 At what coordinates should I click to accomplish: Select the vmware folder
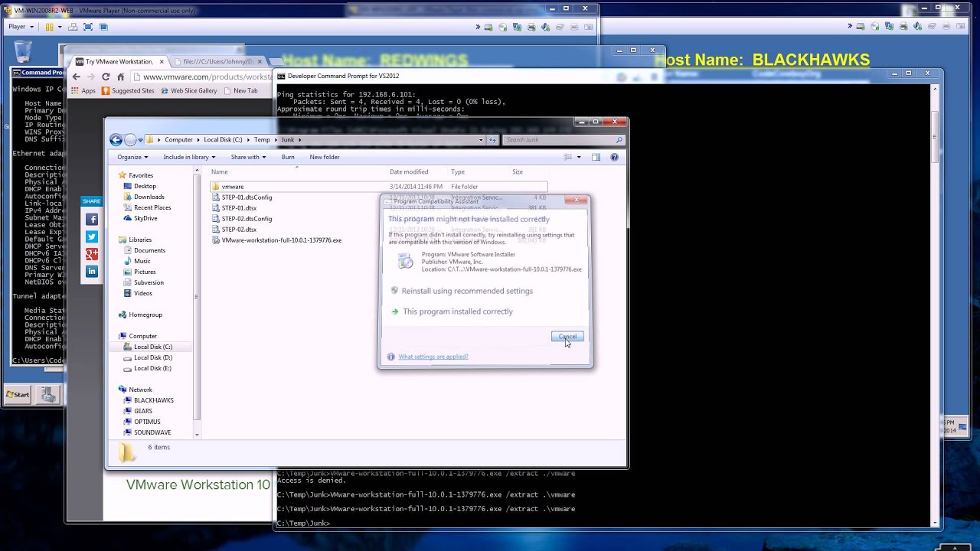pos(233,187)
